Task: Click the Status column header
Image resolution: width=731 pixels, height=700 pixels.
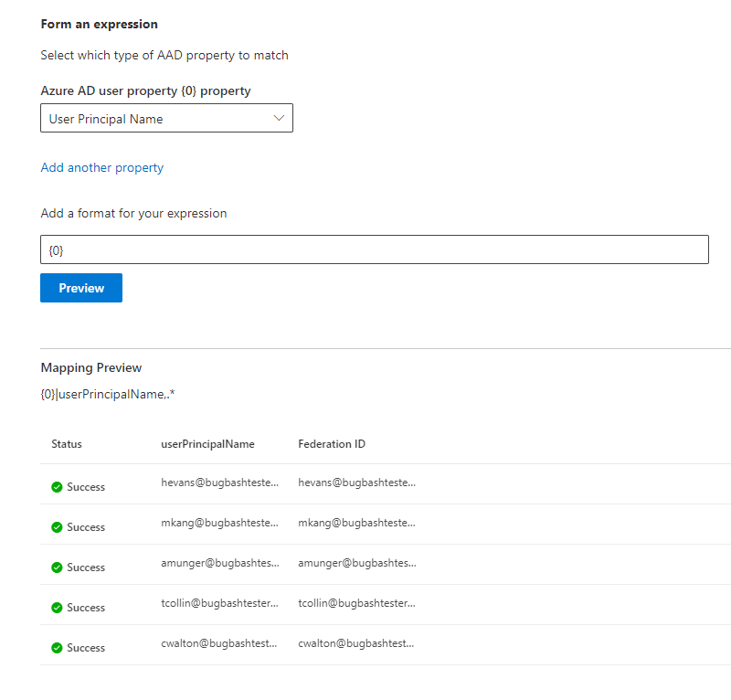Action: pos(67,444)
